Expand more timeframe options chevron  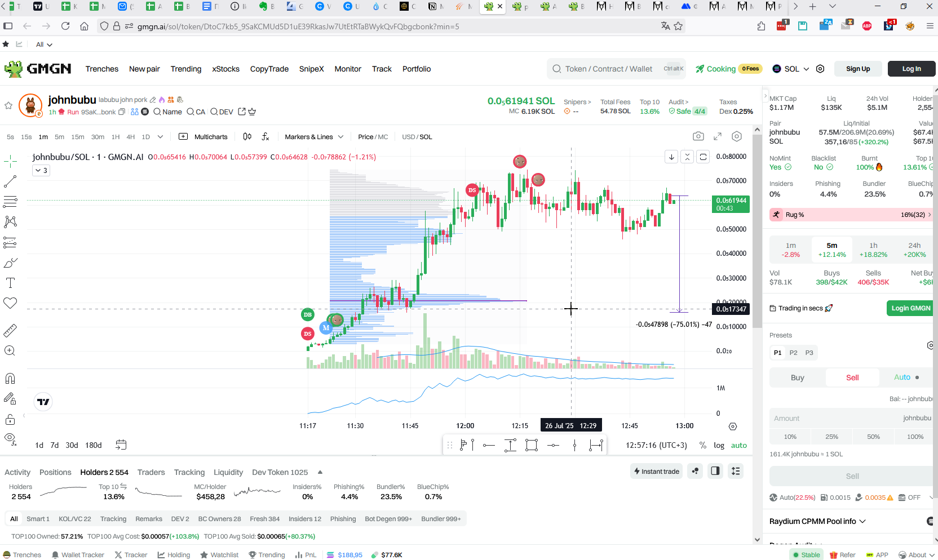[160, 136]
